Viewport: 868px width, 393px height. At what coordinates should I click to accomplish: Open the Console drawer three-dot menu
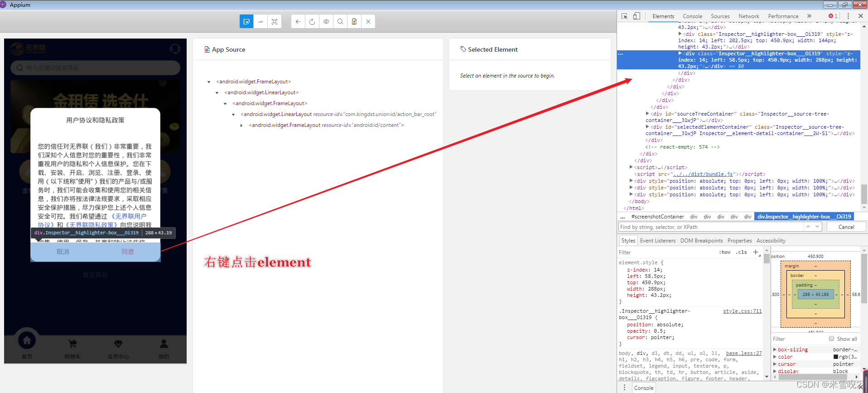[x=624, y=388]
